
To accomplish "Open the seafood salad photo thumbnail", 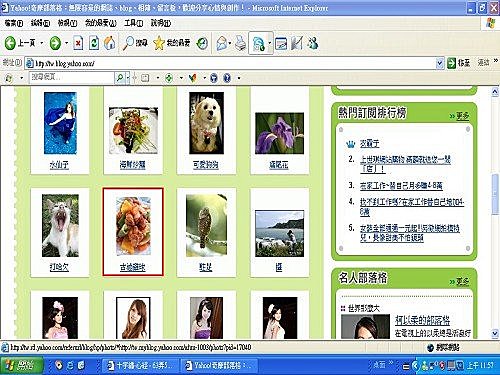I will 133,131.
